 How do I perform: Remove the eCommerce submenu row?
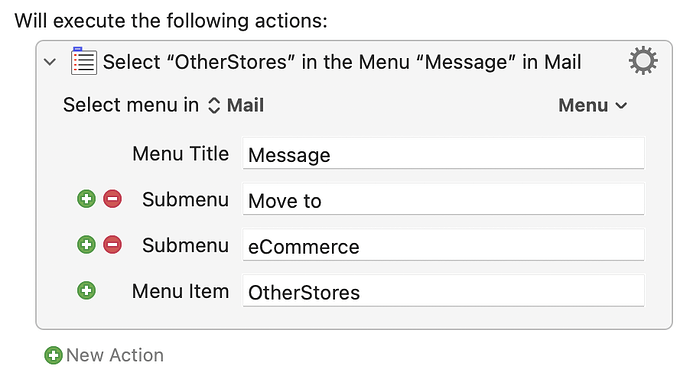pos(113,245)
